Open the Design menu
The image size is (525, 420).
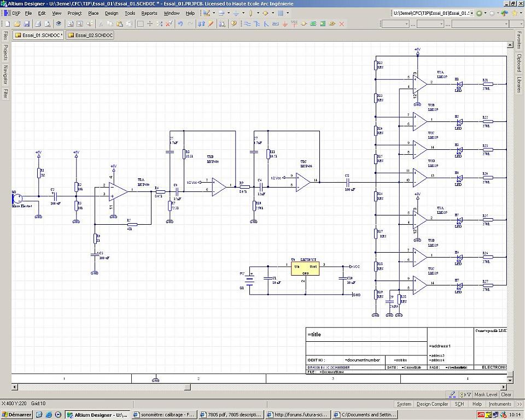(111, 13)
